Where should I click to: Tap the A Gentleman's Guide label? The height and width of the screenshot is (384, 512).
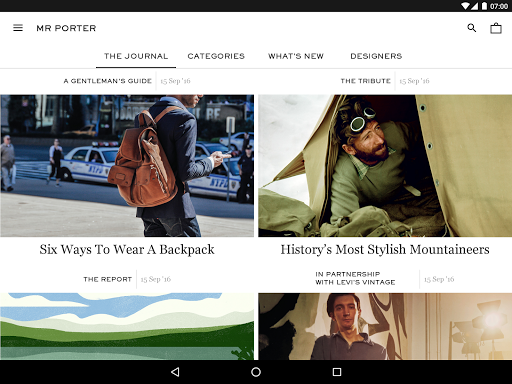tap(108, 81)
